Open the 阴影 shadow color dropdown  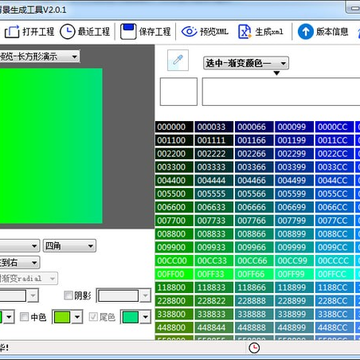(x=145, y=296)
